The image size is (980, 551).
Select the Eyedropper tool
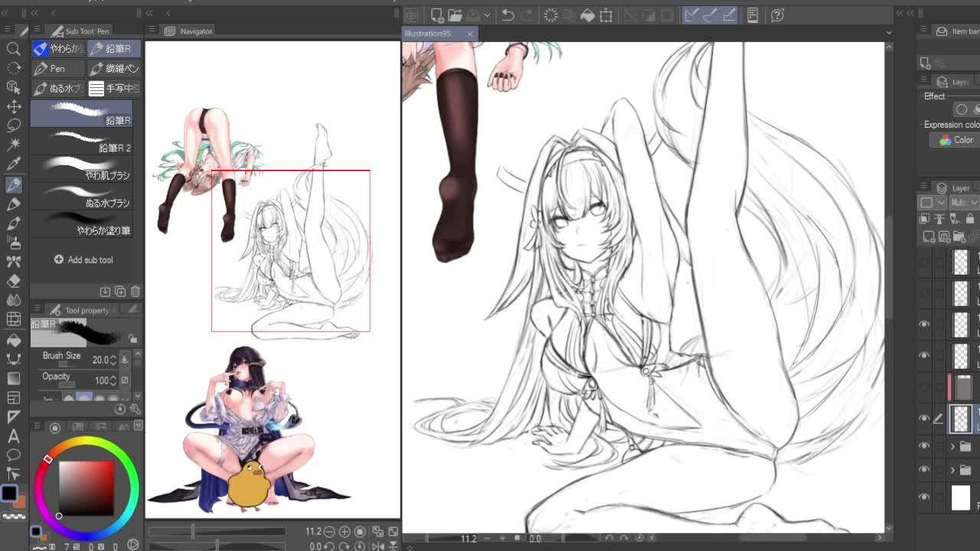click(x=14, y=165)
